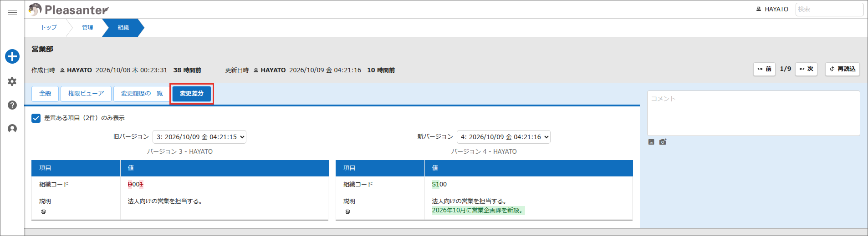Image resolution: width=868 pixels, height=236 pixels.
Task: Click the Pleasanter logo
Action: click(68, 10)
